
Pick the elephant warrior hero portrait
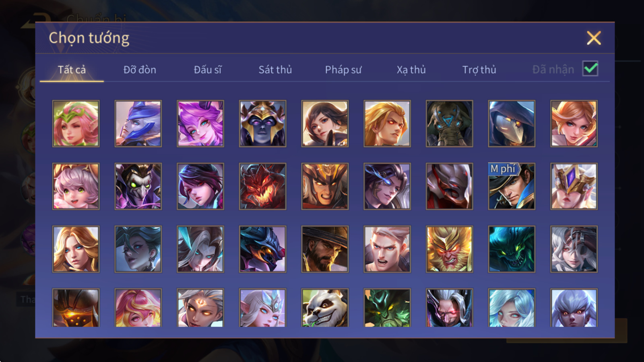point(449,123)
